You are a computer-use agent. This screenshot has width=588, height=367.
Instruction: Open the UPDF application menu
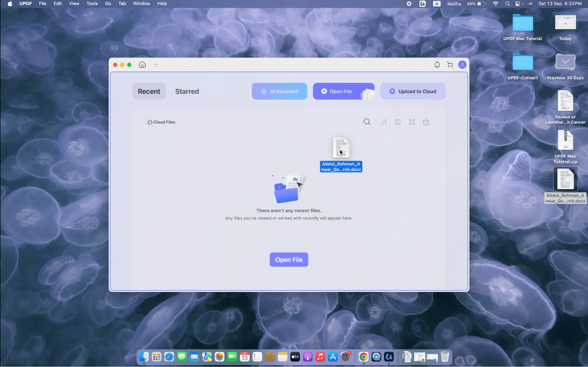[26, 4]
